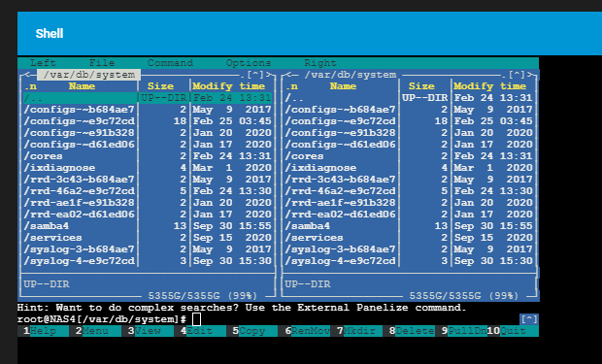Select /ixdiagnose in left panel

(x=148, y=168)
